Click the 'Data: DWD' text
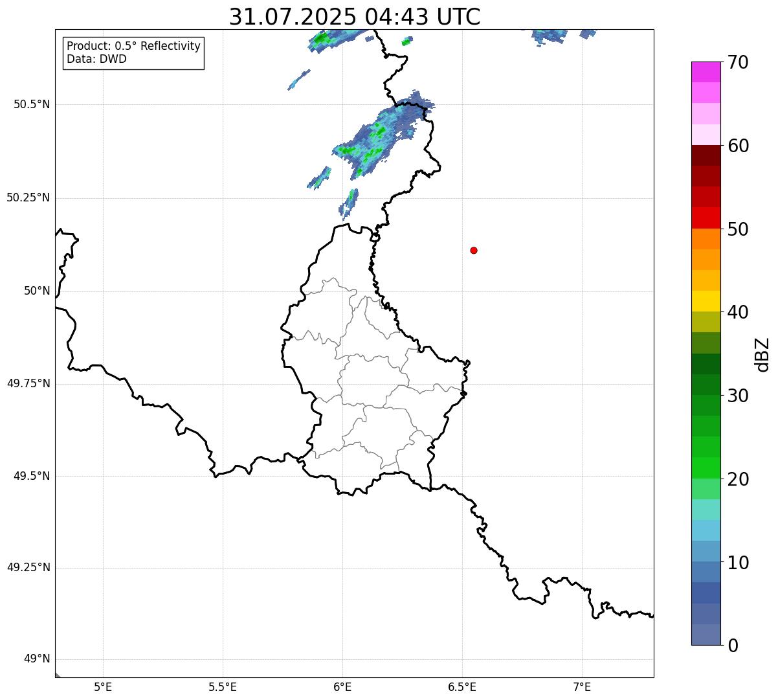This screenshot has width=778, height=700. pos(96,59)
